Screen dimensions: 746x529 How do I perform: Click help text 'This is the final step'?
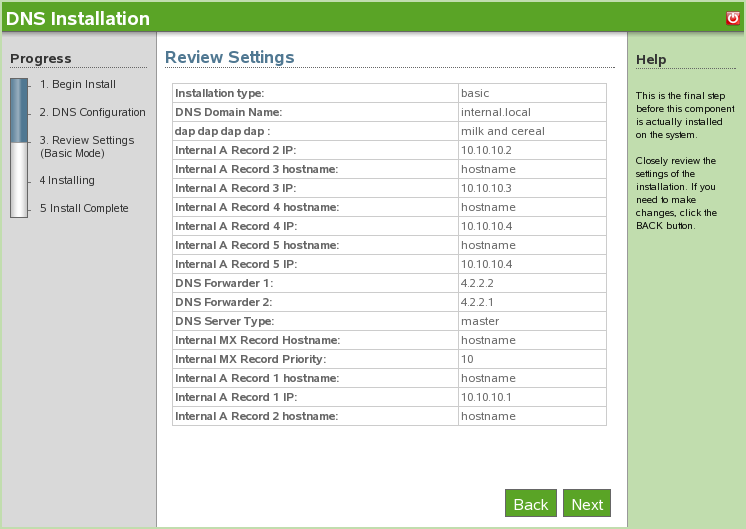[680, 96]
